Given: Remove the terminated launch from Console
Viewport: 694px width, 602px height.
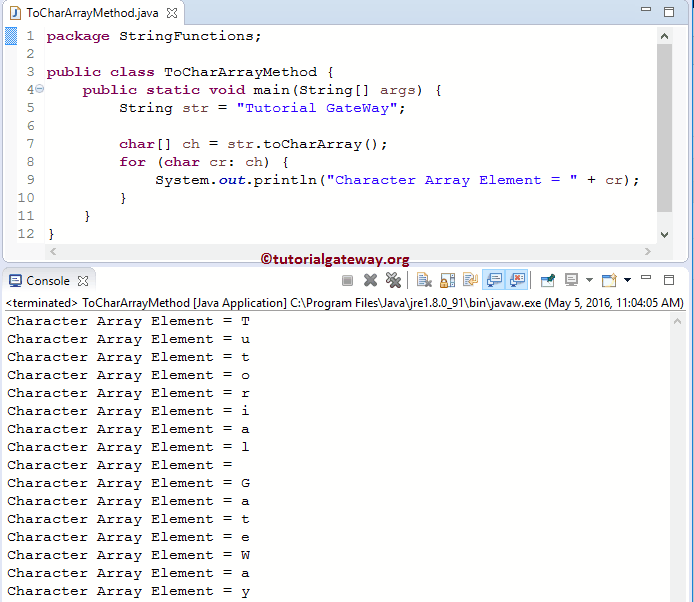Looking at the screenshot, I should point(370,281).
